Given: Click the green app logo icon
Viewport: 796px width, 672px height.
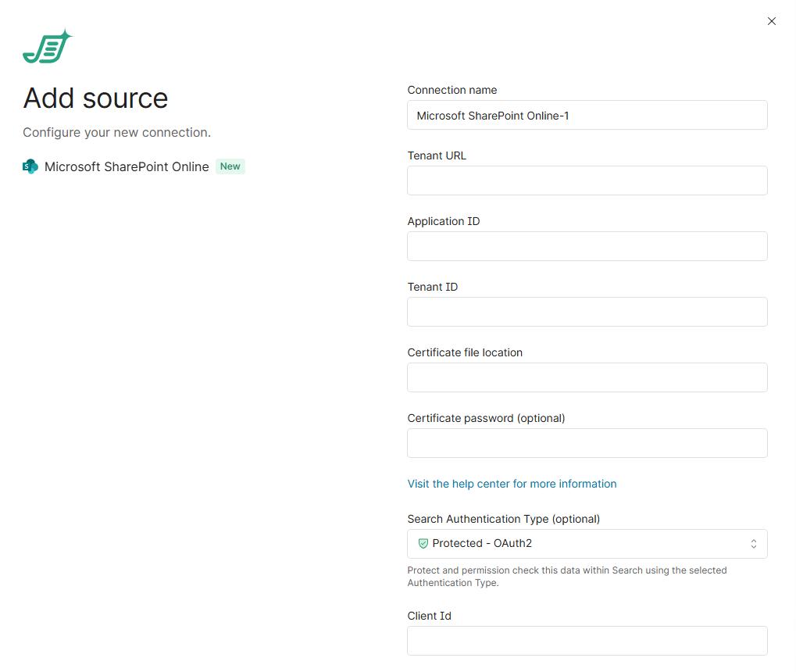Looking at the screenshot, I should click(x=47, y=48).
